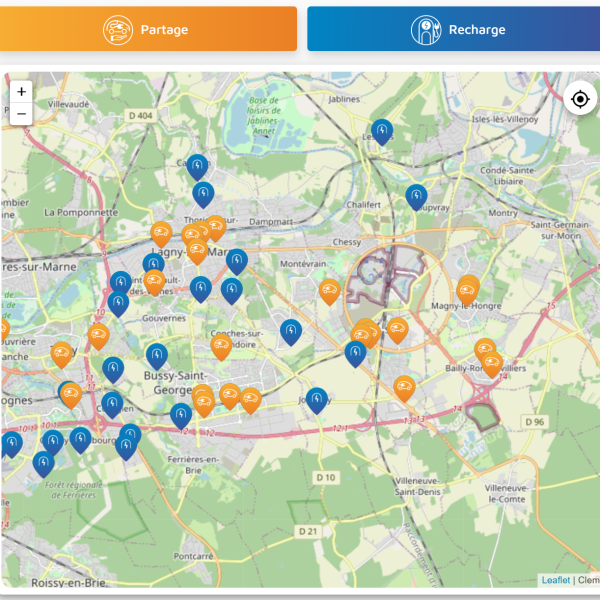This screenshot has width=600, height=600.
Task: Click the Pontcarré town label
Action: coord(193,556)
